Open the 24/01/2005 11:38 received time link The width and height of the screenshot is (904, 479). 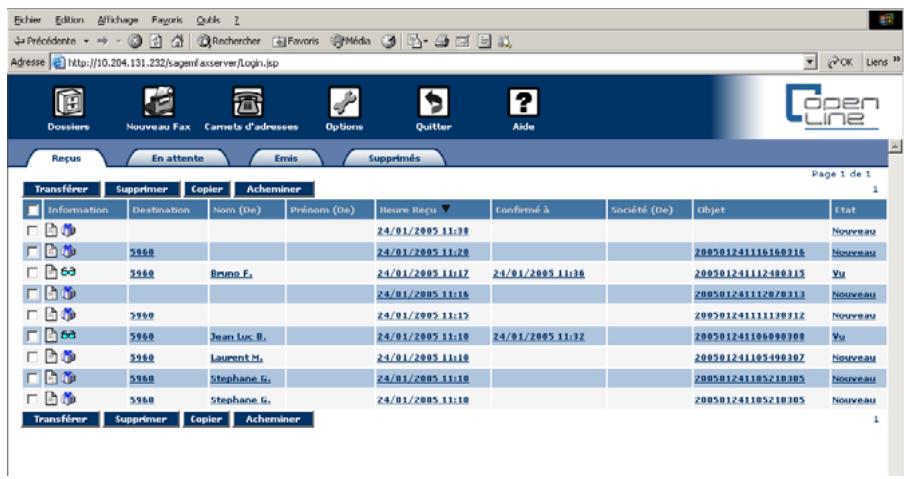pyautogui.click(x=423, y=231)
